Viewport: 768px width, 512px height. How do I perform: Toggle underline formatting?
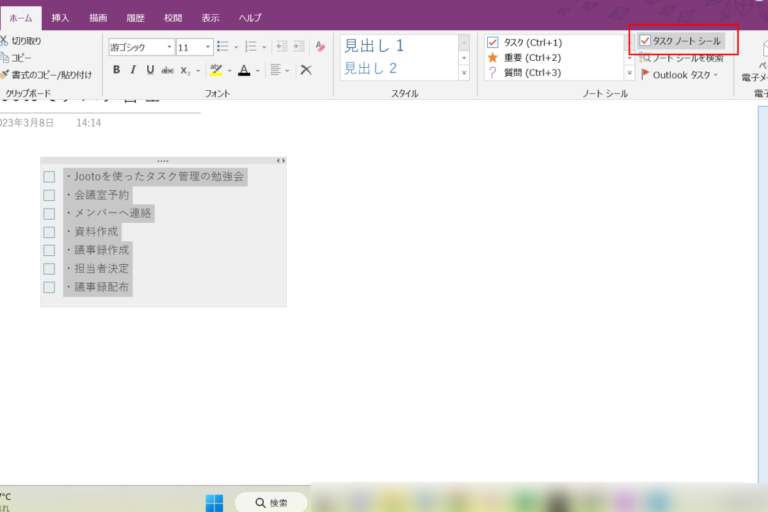pos(150,70)
